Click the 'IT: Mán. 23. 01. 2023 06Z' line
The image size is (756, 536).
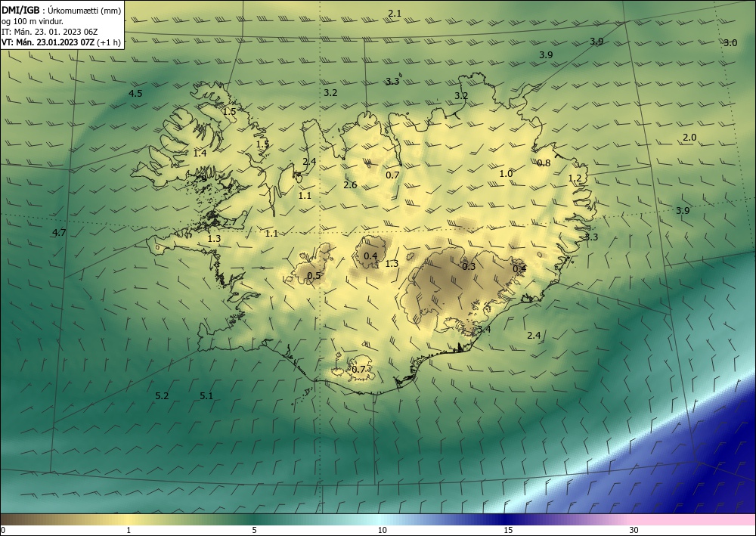[50, 32]
